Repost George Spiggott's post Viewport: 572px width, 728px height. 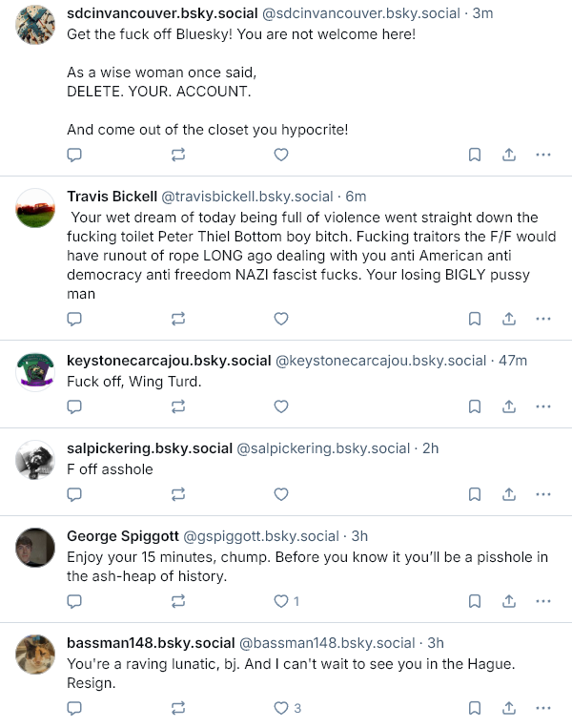coord(177,601)
